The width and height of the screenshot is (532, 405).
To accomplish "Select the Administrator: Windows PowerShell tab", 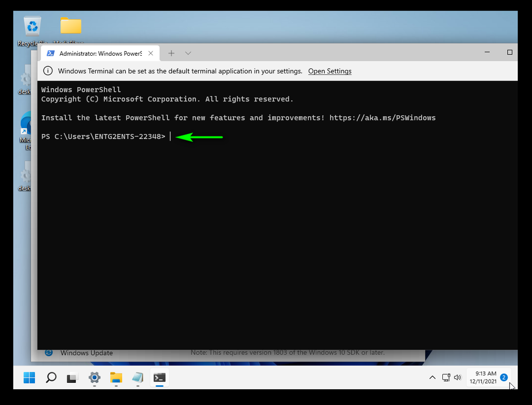I will tap(100, 53).
